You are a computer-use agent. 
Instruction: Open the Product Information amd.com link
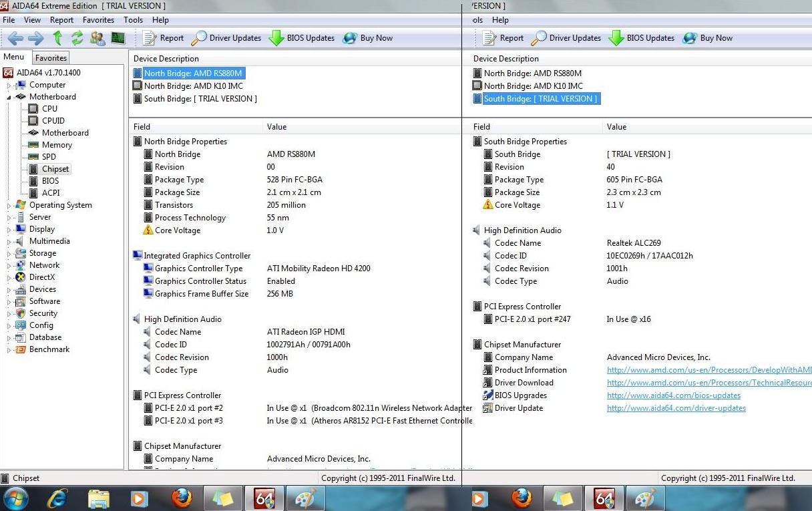(709, 370)
